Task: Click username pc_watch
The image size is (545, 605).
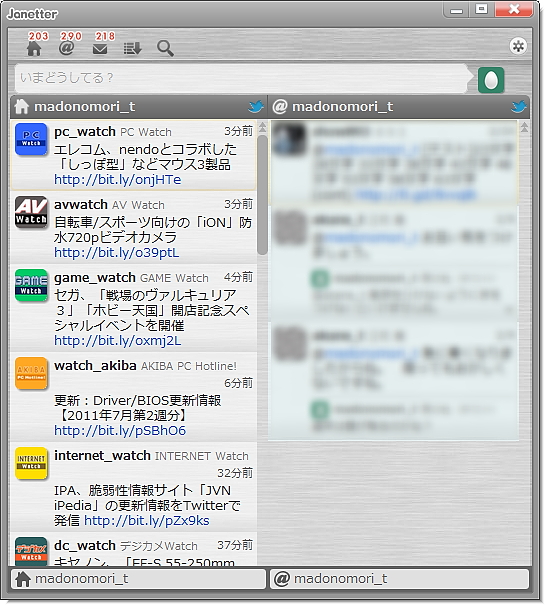Action: tap(85, 132)
